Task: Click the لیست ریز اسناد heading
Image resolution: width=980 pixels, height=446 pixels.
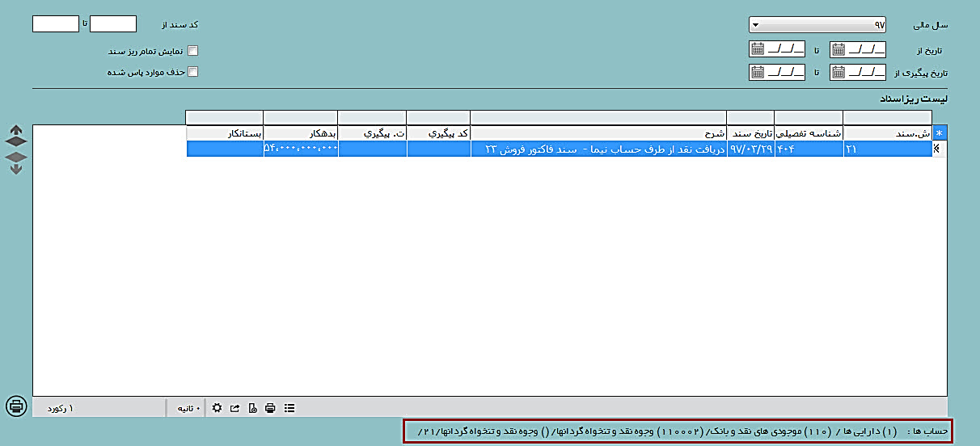Action: point(913,99)
